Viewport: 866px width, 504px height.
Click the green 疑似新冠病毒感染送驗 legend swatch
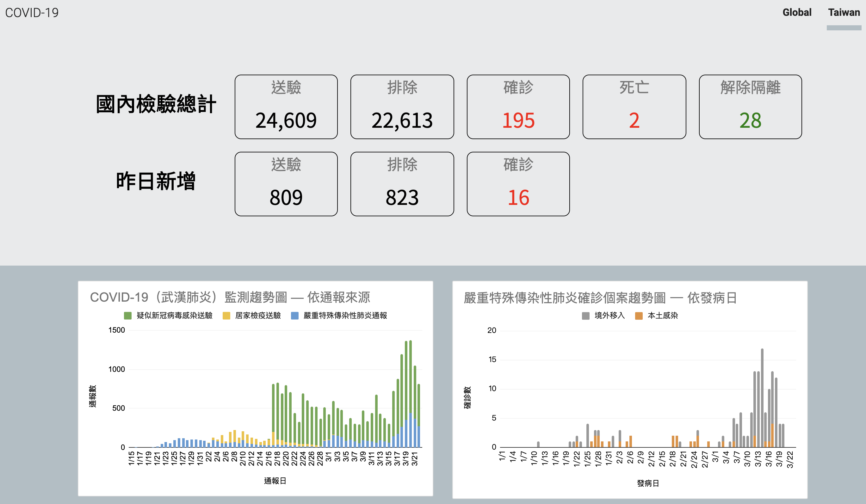[127, 315]
